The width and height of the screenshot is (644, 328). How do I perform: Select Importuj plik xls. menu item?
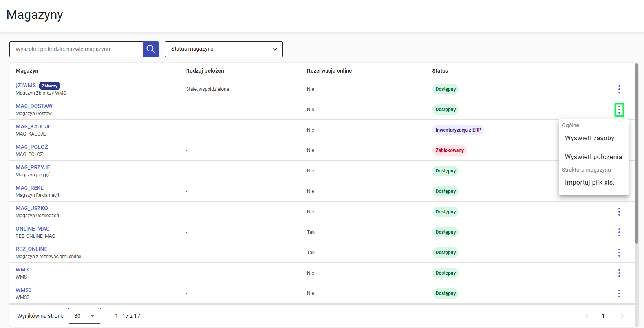[x=589, y=183]
